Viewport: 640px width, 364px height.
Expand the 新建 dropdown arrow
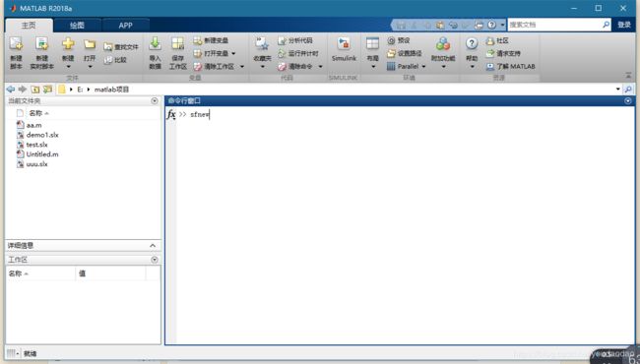click(68, 67)
